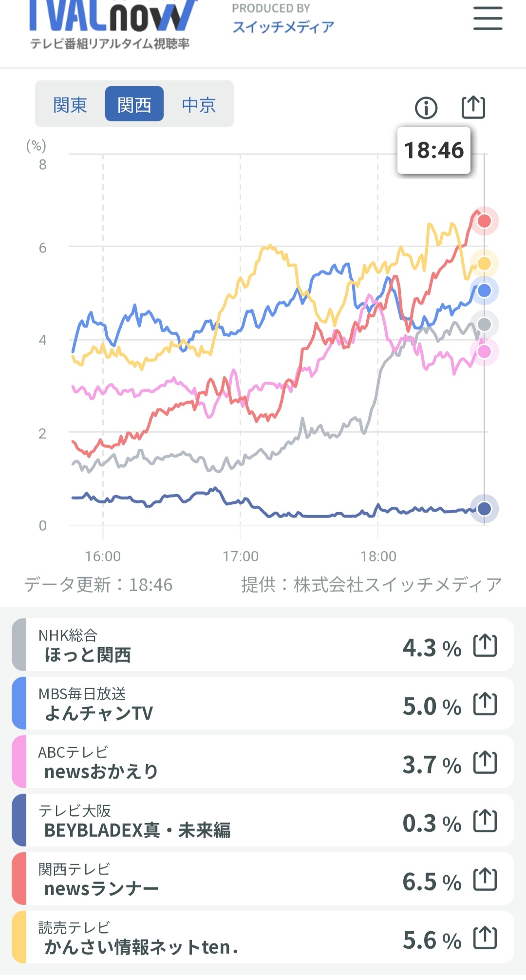Viewport: 526px width, 980px height.
Task: Share the MBS毎日放送 よんチャンTV rating
Action: click(x=485, y=704)
